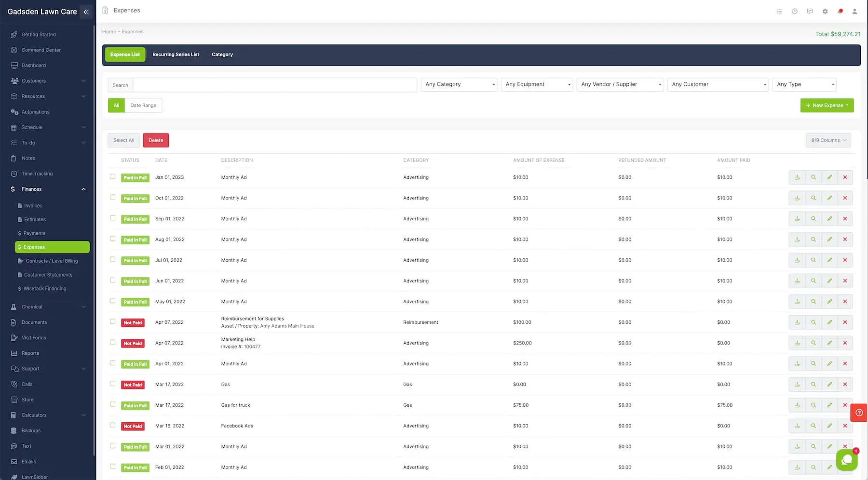Tick checkbox for Gas for truck expense
This screenshot has height=480, width=868.
pyautogui.click(x=112, y=404)
